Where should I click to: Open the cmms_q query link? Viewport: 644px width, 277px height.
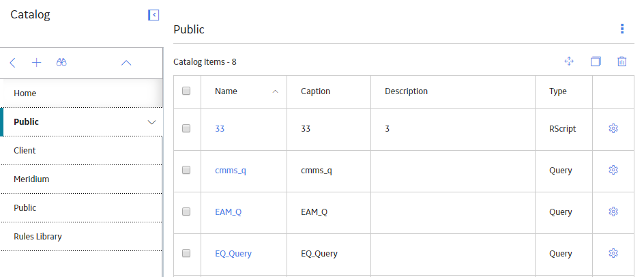(x=231, y=171)
